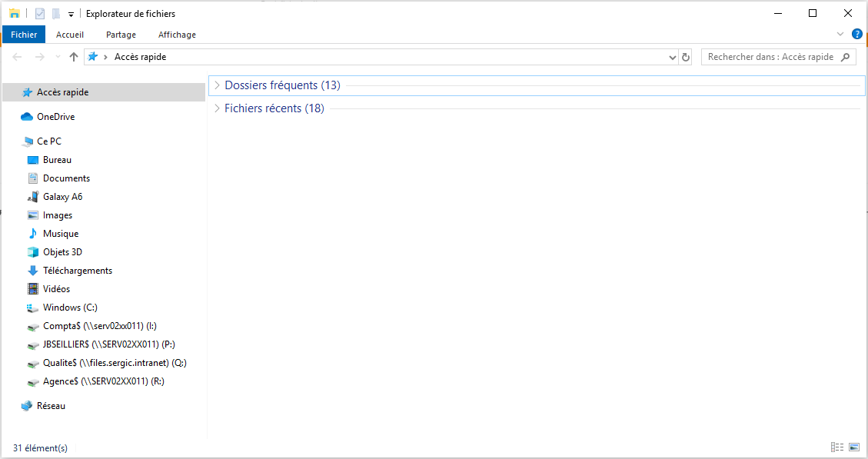Click the OneDrive cloud icon

pyautogui.click(x=27, y=117)
